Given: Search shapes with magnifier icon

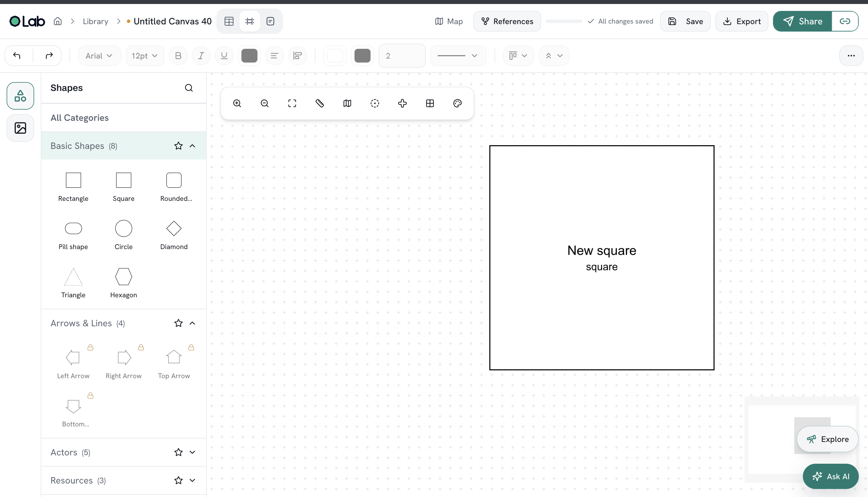Looking at the screenshot, I should (189, 88).
